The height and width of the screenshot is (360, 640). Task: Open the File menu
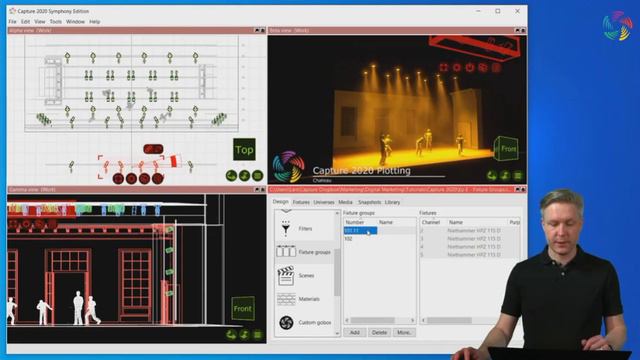pos(12,22)
